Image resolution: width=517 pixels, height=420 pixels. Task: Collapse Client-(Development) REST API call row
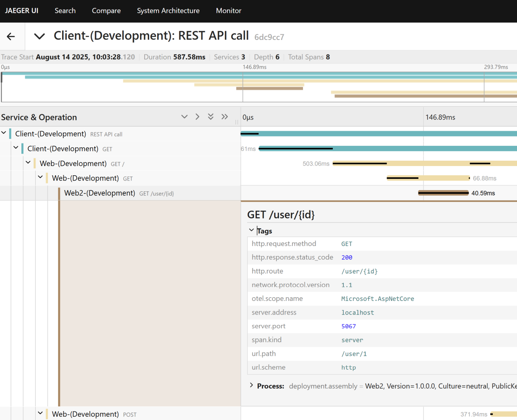(x=4, y=133)
